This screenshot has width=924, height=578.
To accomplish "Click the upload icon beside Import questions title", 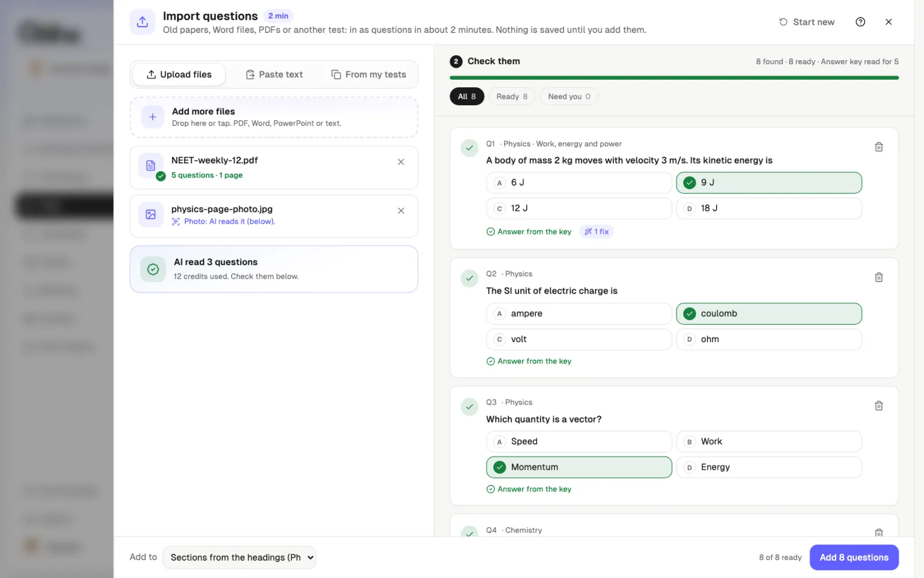I will (x=143, y=22).
